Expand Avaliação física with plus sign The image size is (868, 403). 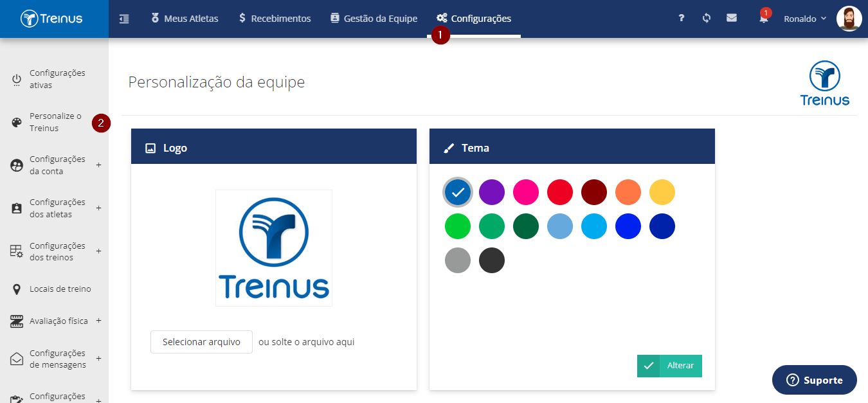pos(98,321)
